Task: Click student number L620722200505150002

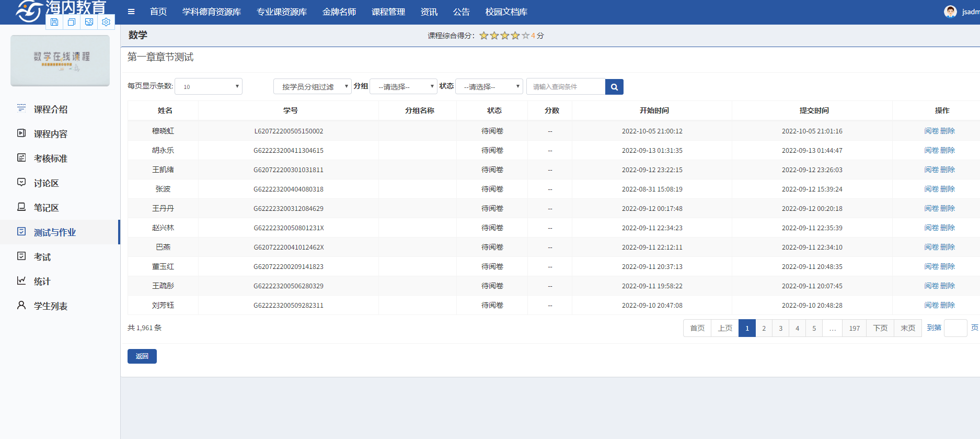Action: 289,131
